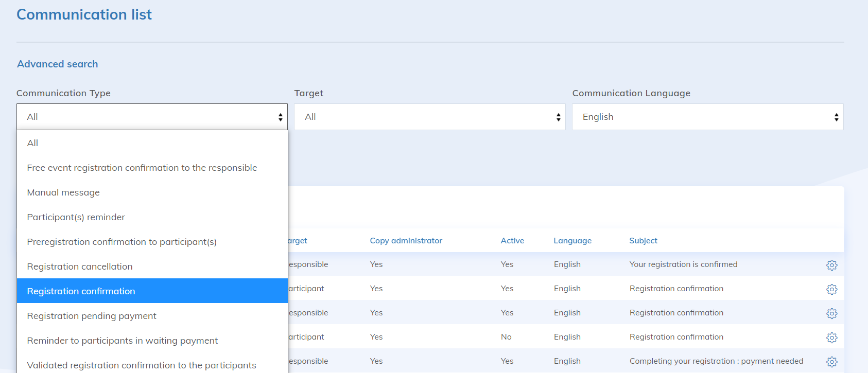Open gear icon on the 'Completing your registration' row

831,362
